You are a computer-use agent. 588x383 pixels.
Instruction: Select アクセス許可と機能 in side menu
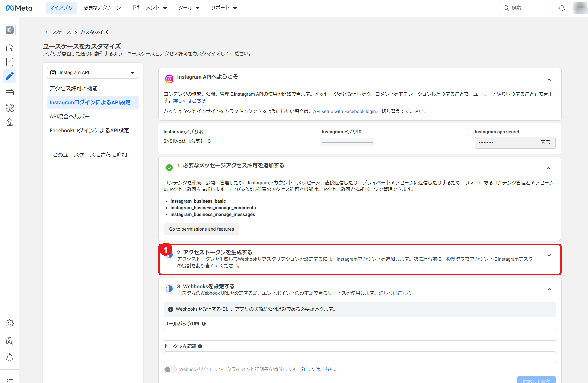74,88
